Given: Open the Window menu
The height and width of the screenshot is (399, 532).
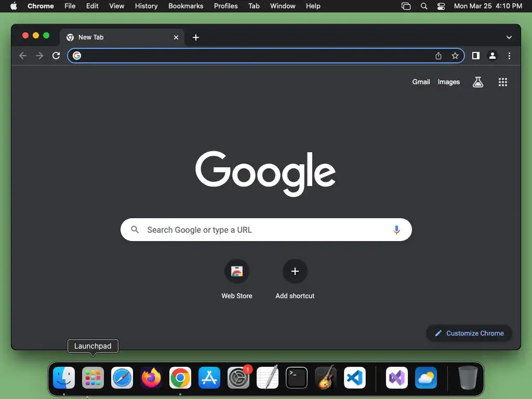Looking at the screenshot, I should tap(283, 6).
